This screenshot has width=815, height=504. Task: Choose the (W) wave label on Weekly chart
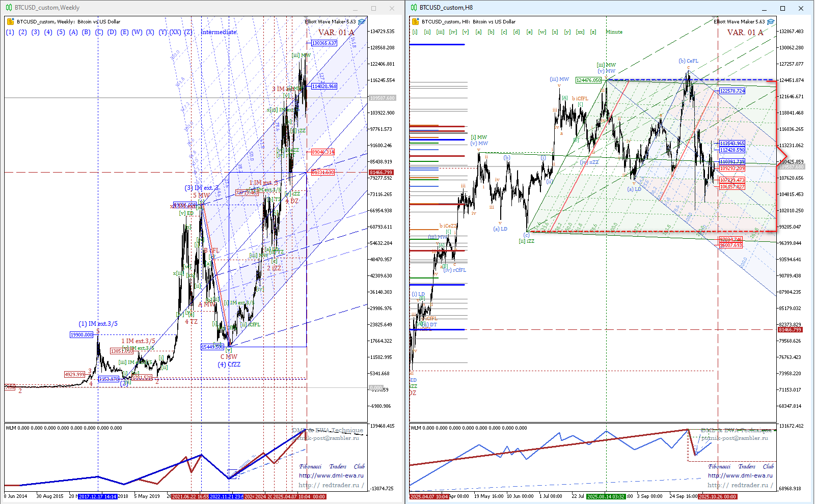[x=137, y=32]
